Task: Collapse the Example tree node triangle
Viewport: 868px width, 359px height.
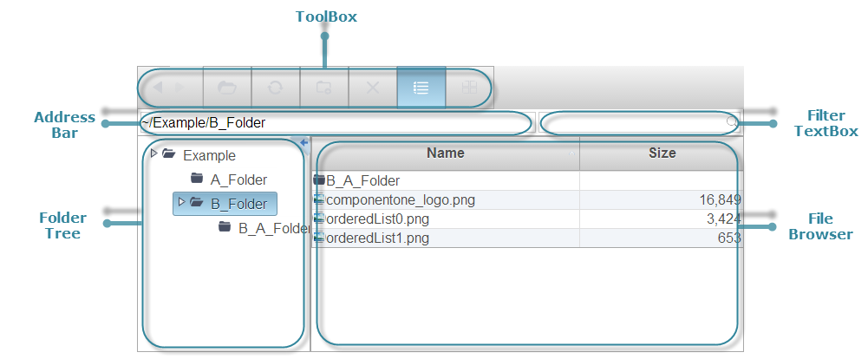Action: [154, 153]
